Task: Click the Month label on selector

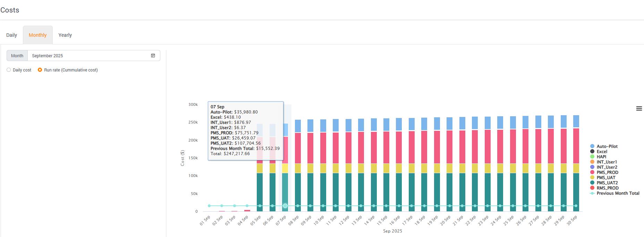Action: pyautogui.click(x=17, y=56)
